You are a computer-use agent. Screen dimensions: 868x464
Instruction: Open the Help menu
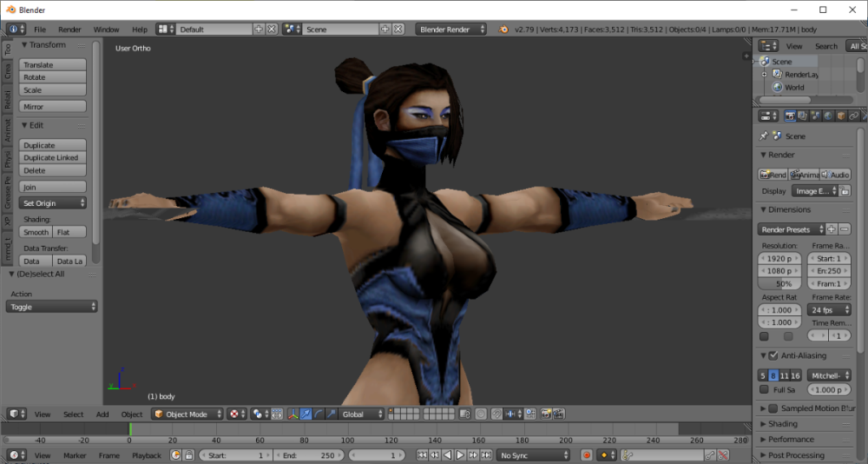[x=140, y=30]
